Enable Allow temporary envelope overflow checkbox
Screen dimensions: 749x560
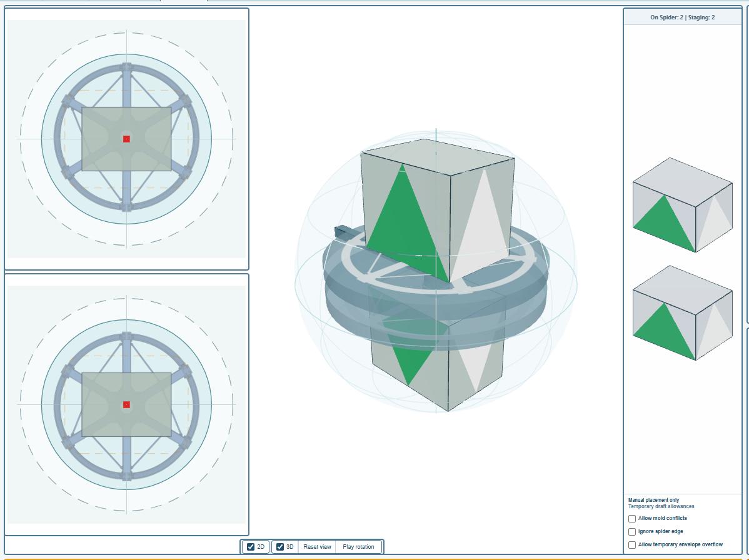pos(632,545)
